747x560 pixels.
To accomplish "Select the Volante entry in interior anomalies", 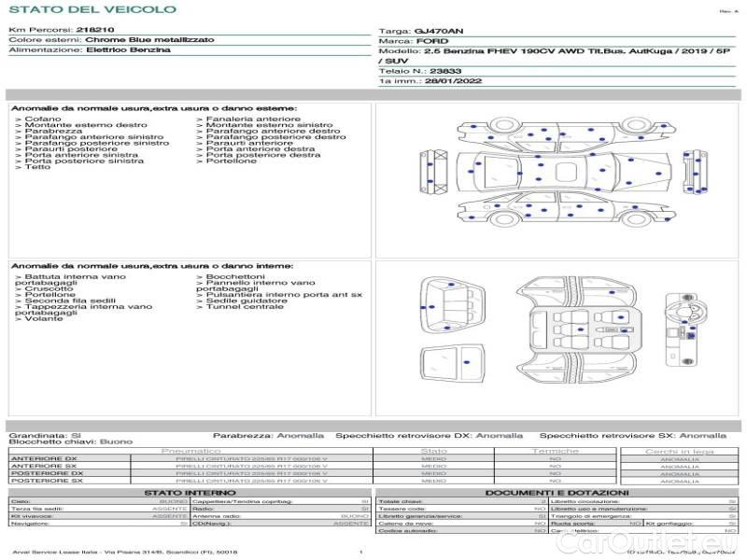I will 39,318.
